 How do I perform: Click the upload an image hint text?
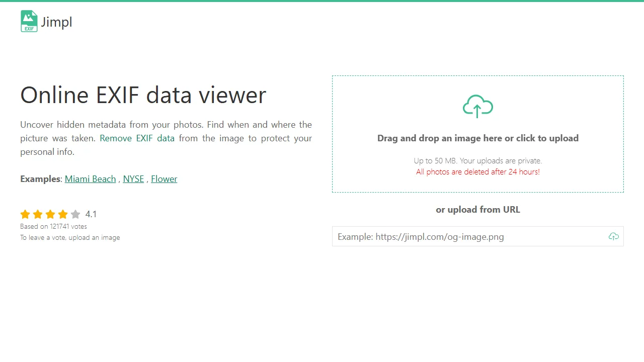(94, 237)
